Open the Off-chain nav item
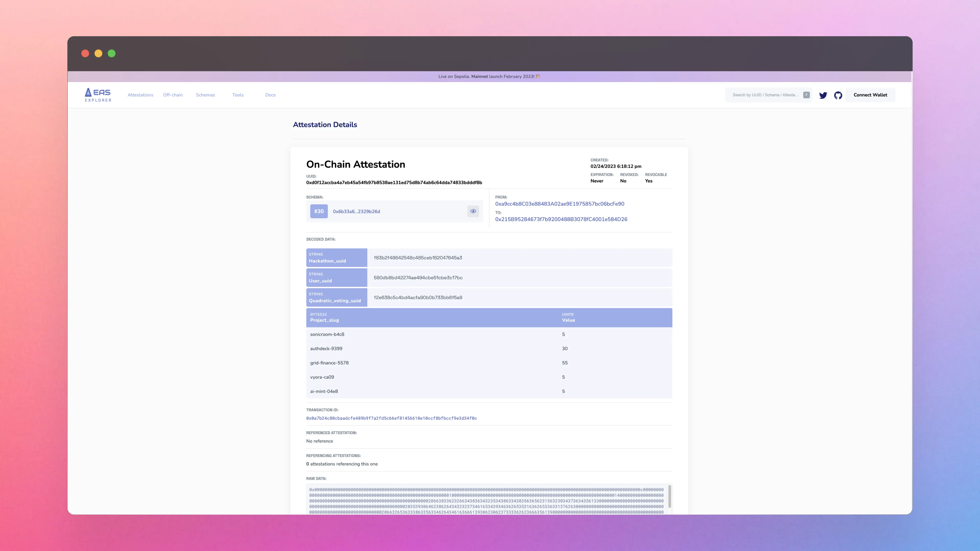The width and height of the screenshot is (980, 551). [173, 95]
